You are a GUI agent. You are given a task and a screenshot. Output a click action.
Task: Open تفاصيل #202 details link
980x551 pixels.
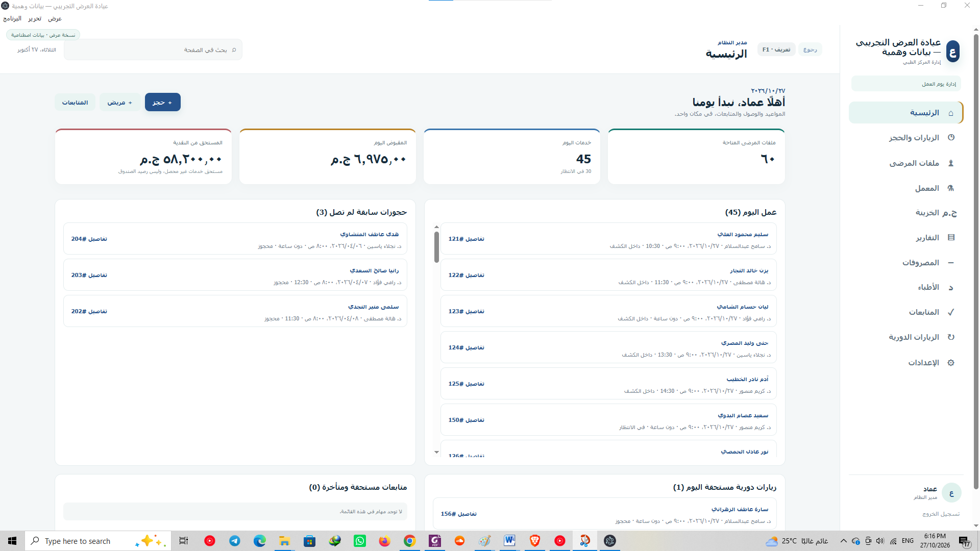point(89,311)
